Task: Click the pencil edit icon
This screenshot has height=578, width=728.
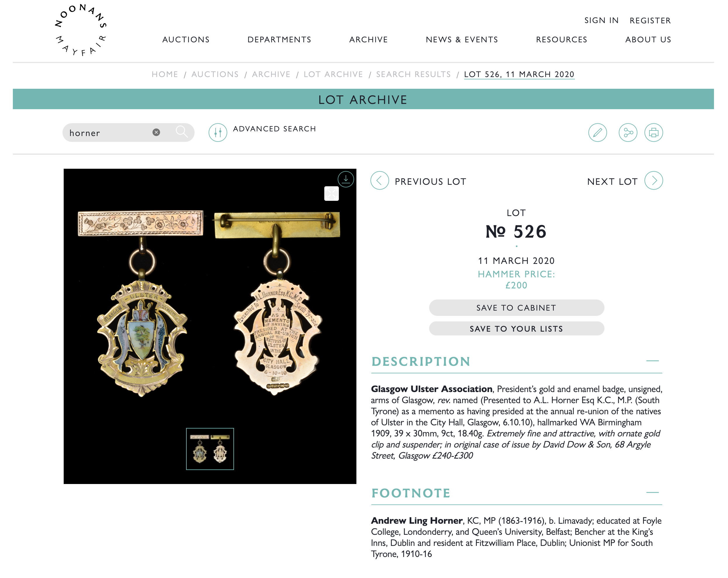Action: pos(597,132)
